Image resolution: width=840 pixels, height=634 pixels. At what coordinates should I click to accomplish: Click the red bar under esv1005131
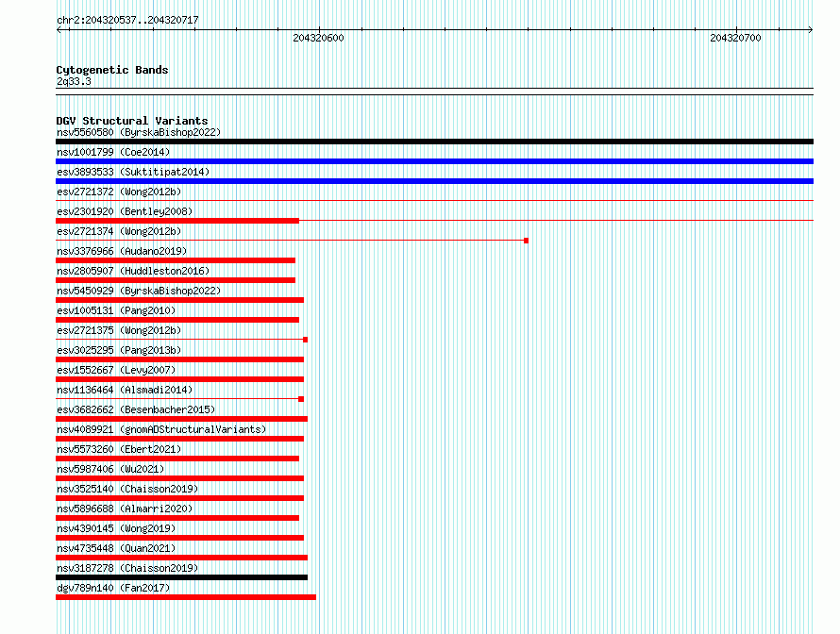(x=177, y=320)
